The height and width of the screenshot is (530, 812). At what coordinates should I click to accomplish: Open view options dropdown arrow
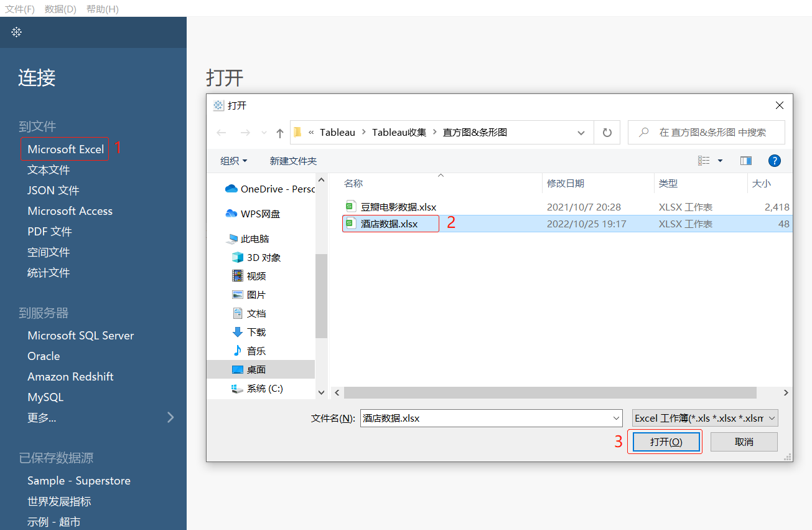(x=721, y=161)
